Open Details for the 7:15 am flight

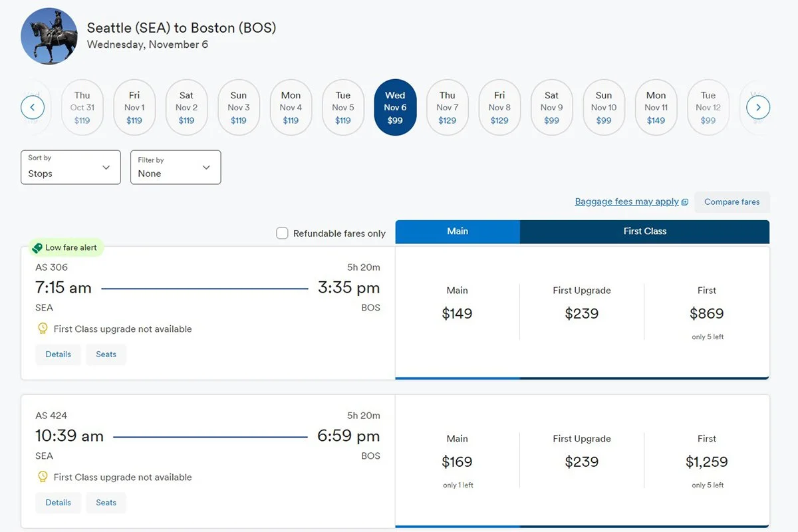click(58, 354)
